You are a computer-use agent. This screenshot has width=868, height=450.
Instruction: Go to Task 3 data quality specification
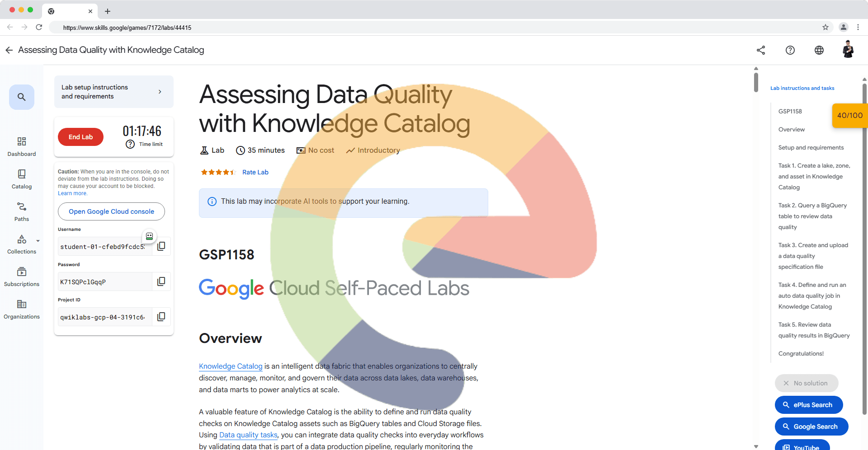pos(813,256)
